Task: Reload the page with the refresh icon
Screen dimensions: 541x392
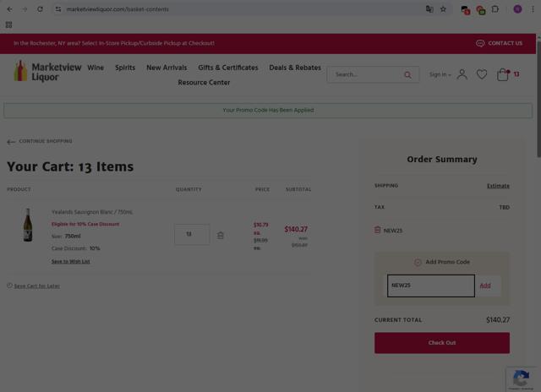Action: [x=40, y=9]
